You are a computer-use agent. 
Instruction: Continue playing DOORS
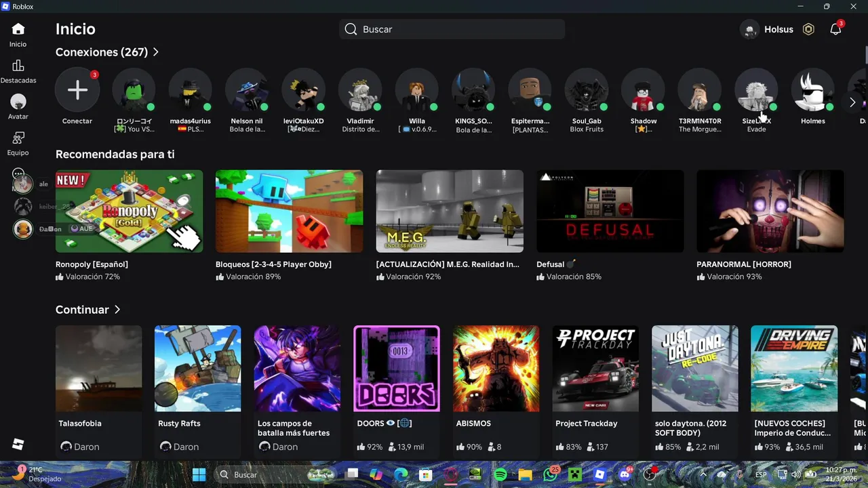click(x=396, y=369)
